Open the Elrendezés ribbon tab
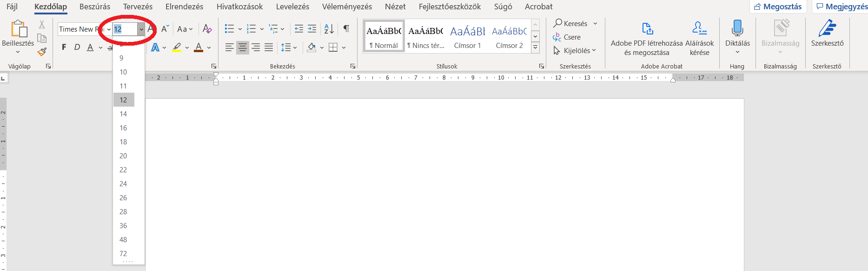 [x=184, y=7]
